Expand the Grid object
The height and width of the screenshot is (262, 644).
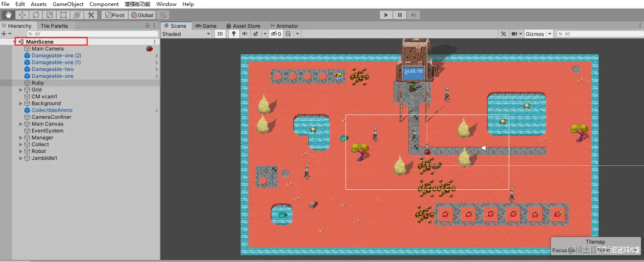[21, 90]
